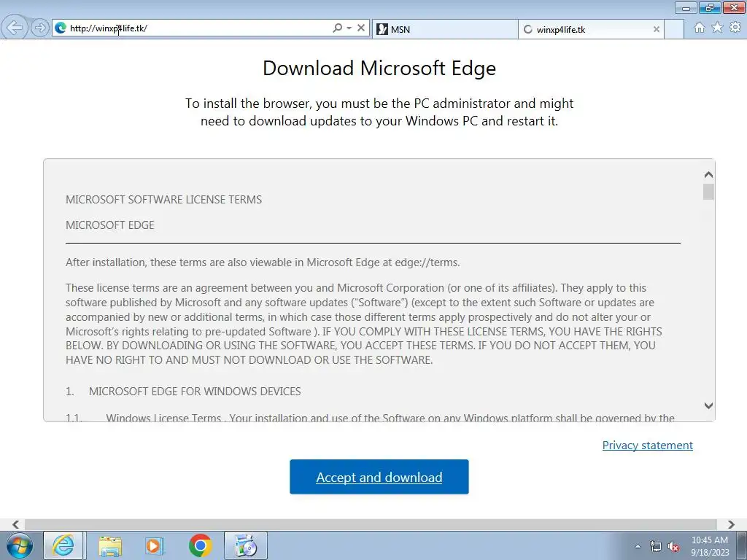Open Google Chrome from the taskbar
Screen dimensions: 747x560
(200, 545)
